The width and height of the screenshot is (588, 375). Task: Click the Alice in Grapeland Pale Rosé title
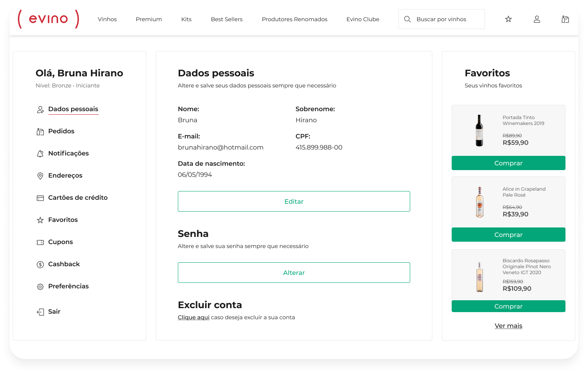click(x=524, y=192)
